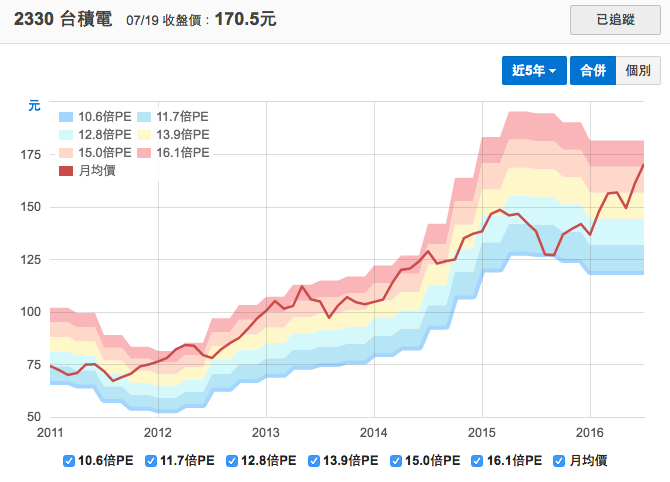The width and height of the screenshot is (670, 482).
Task: Click the 已追蹤 follow button
Action: (x=615, y=19)
